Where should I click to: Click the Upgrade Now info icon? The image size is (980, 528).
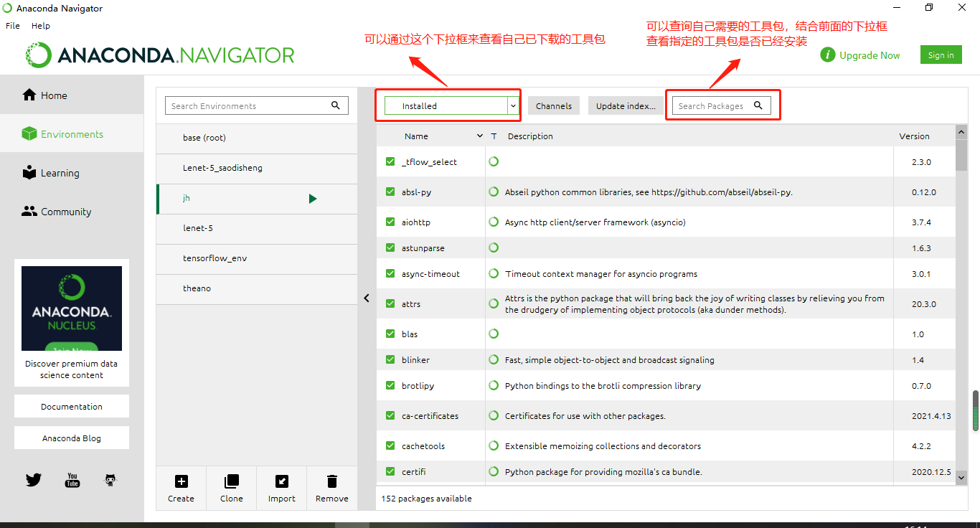coord(827,55)
